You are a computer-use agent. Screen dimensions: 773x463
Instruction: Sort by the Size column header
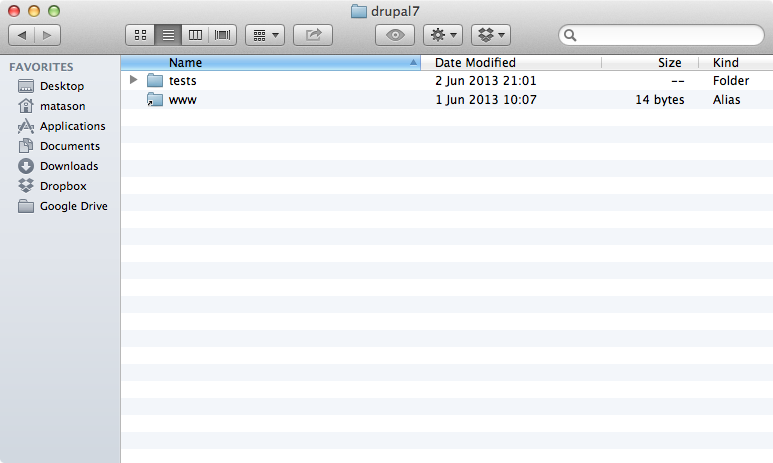click(x=650, y=63)
